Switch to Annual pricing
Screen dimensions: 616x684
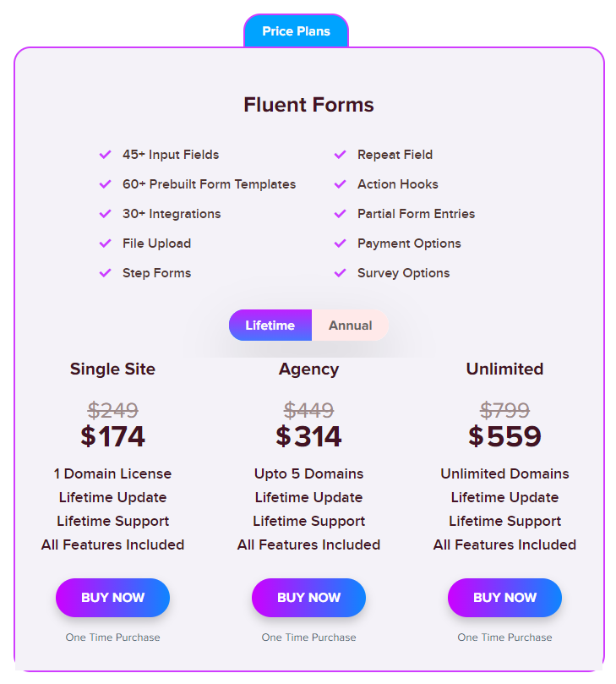pyautogui.click(x=351, y=325)
